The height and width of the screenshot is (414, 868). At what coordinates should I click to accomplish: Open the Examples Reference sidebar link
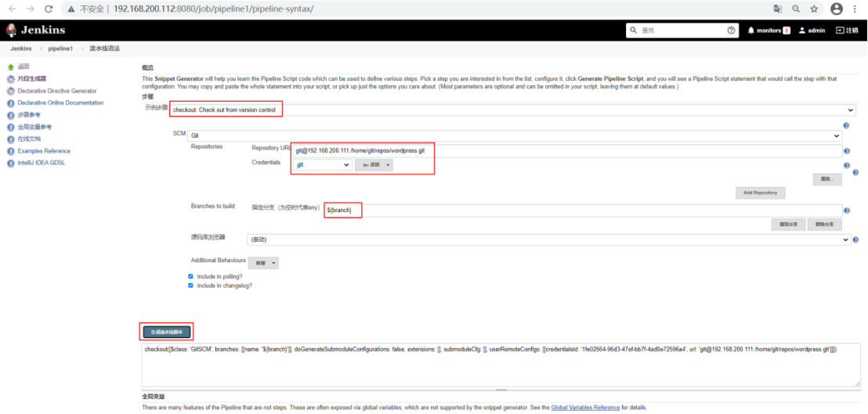coord(44,151)
